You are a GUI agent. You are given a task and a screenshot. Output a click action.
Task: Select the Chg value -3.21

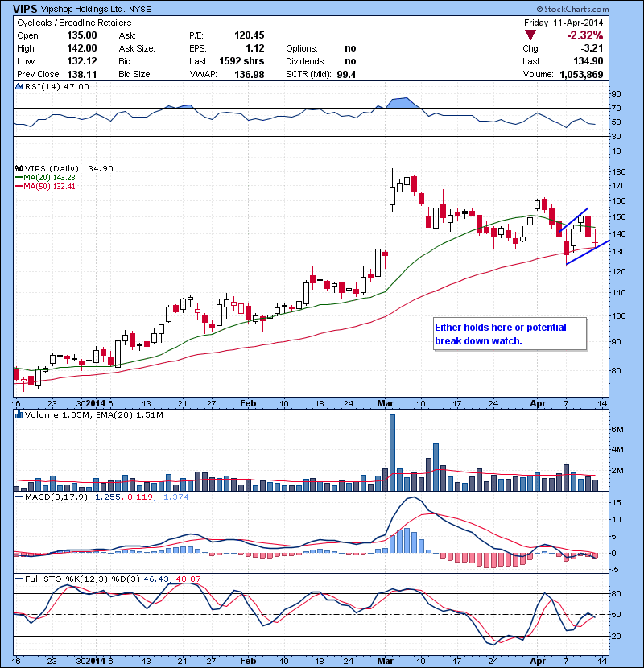[592, 48]
